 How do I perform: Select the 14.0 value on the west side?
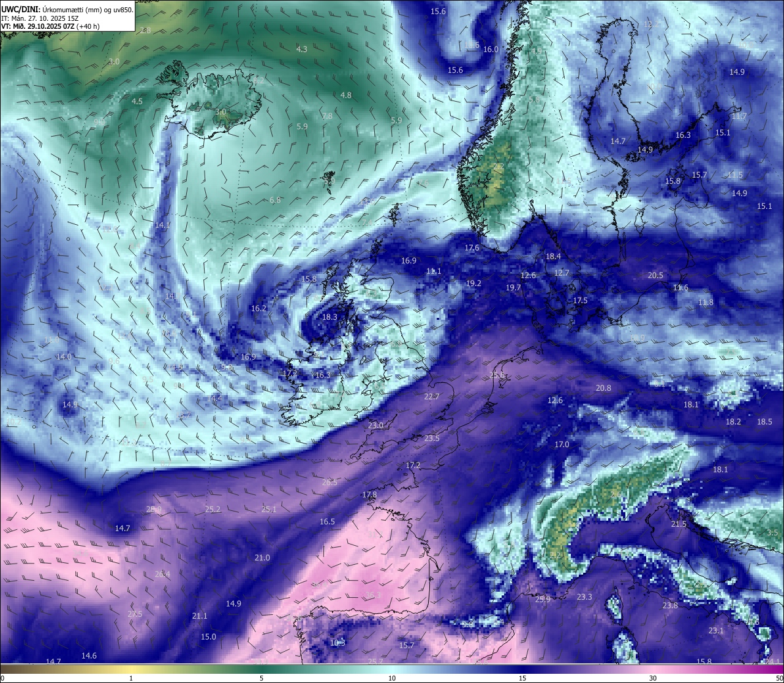(x=64, y=357)
